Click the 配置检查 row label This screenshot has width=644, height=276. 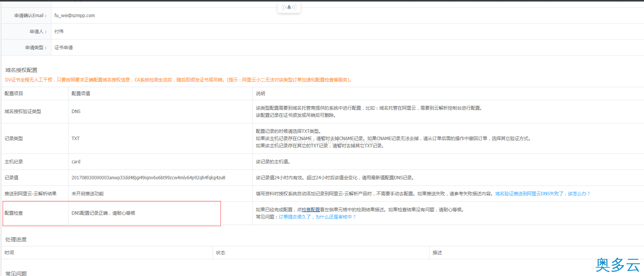point(14,213)
